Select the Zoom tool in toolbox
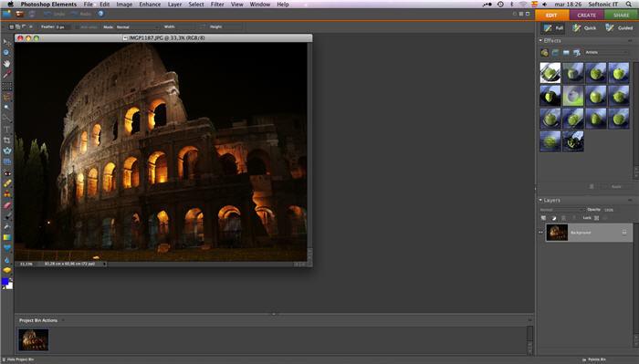Image resolution: width=639 pixels, height=364 pixels. (x=7, y=53)
